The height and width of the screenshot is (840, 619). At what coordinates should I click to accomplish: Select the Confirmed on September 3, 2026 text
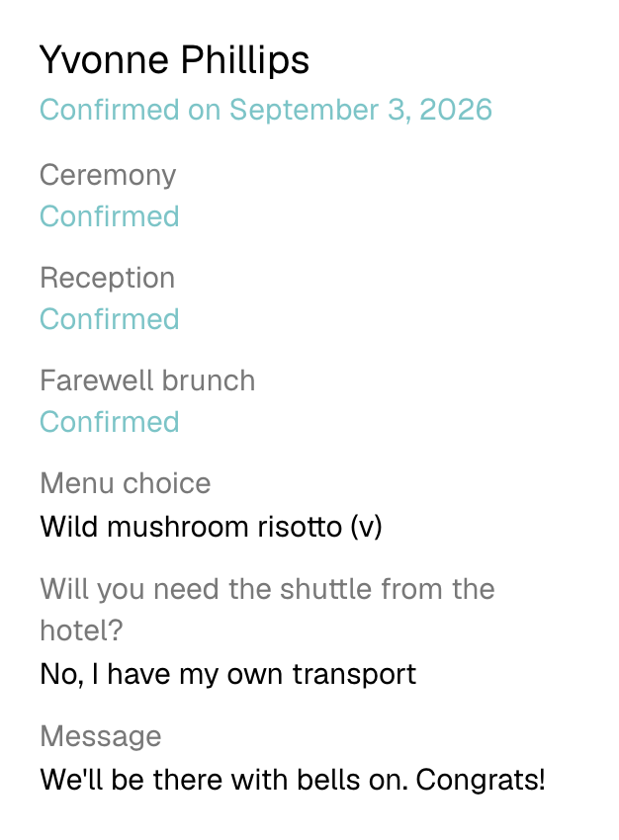coord(266,111)
